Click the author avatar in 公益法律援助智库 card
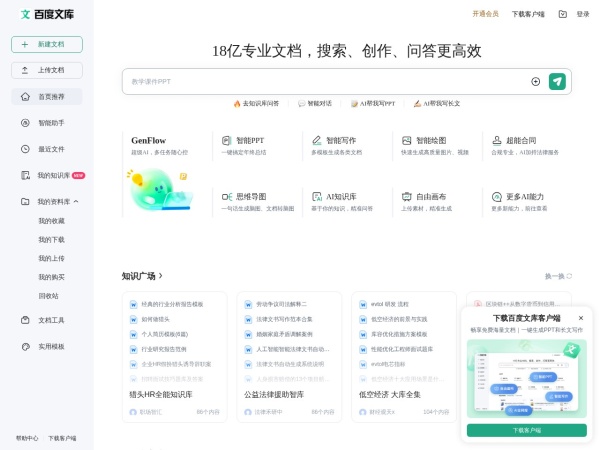 pos(248,412)
